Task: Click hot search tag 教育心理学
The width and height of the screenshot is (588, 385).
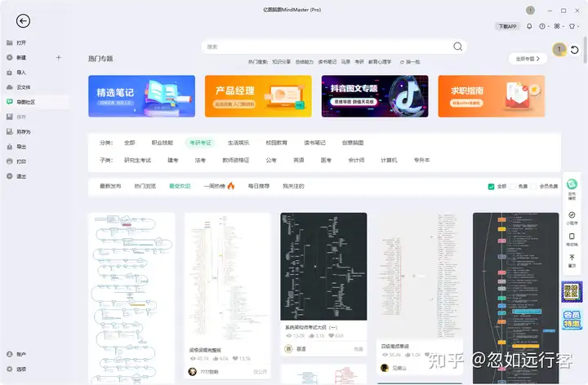Action: 380,62
